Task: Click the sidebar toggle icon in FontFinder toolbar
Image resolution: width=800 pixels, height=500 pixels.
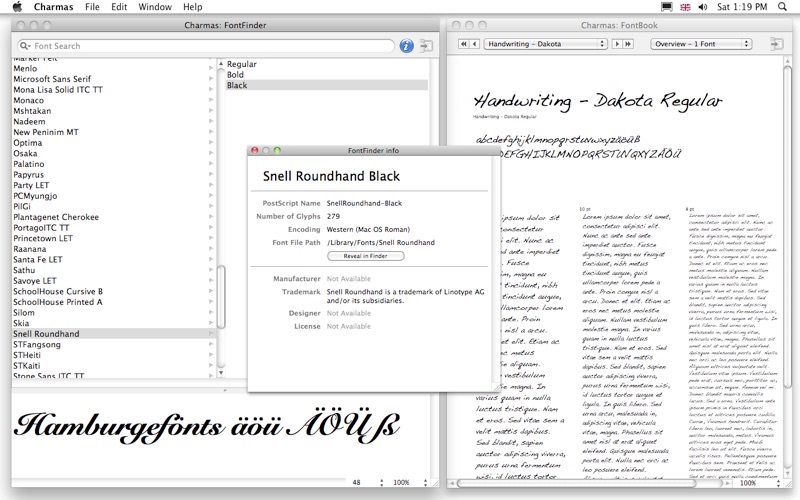Action: coord(426,46)
